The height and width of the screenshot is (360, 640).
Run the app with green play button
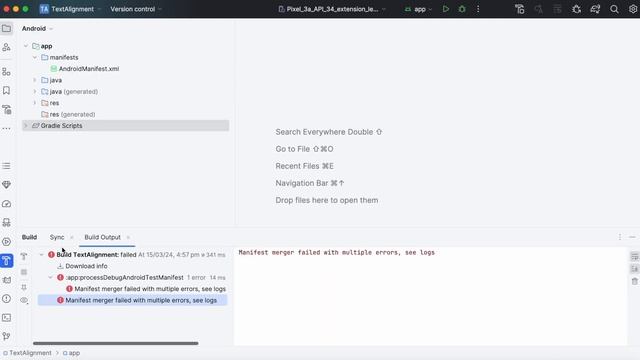pyautogui.click(x=446, y=9)
